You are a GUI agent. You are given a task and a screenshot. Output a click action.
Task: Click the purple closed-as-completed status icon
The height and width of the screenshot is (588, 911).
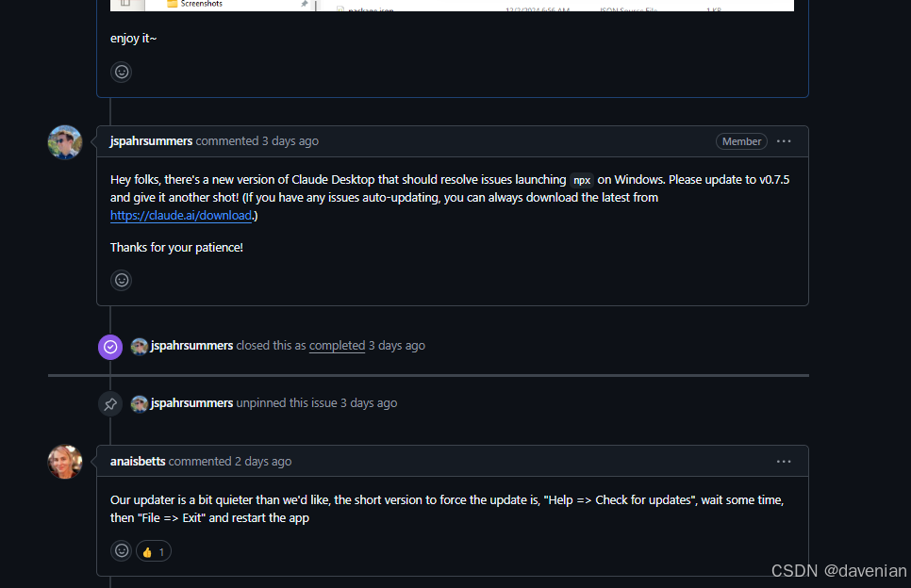110,347
